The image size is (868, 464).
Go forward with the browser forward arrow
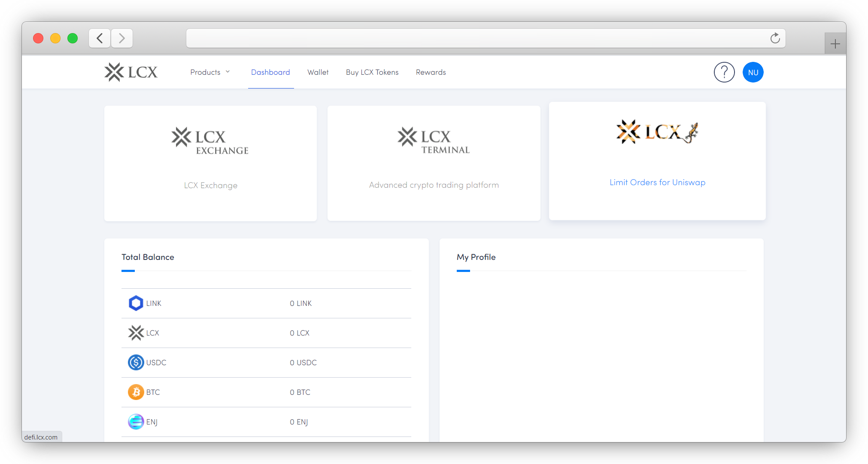[x=122, y=38]
